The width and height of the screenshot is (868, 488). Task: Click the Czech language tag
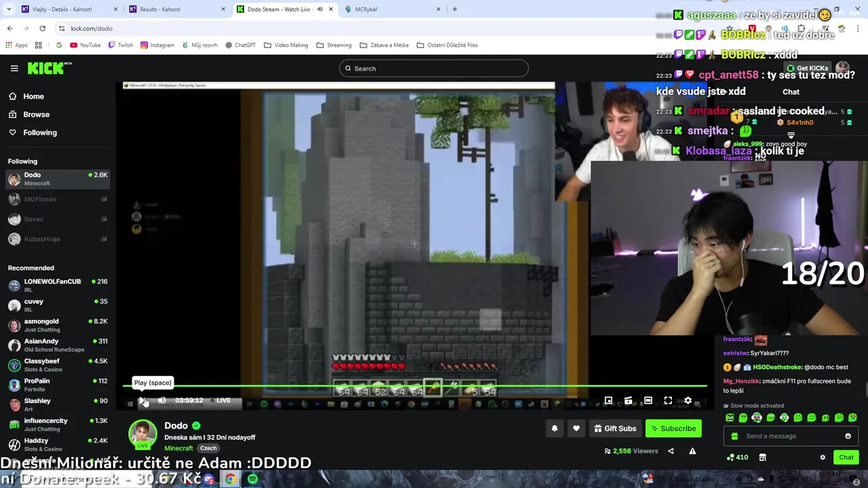pyautogui.click(x=208, y=448)
